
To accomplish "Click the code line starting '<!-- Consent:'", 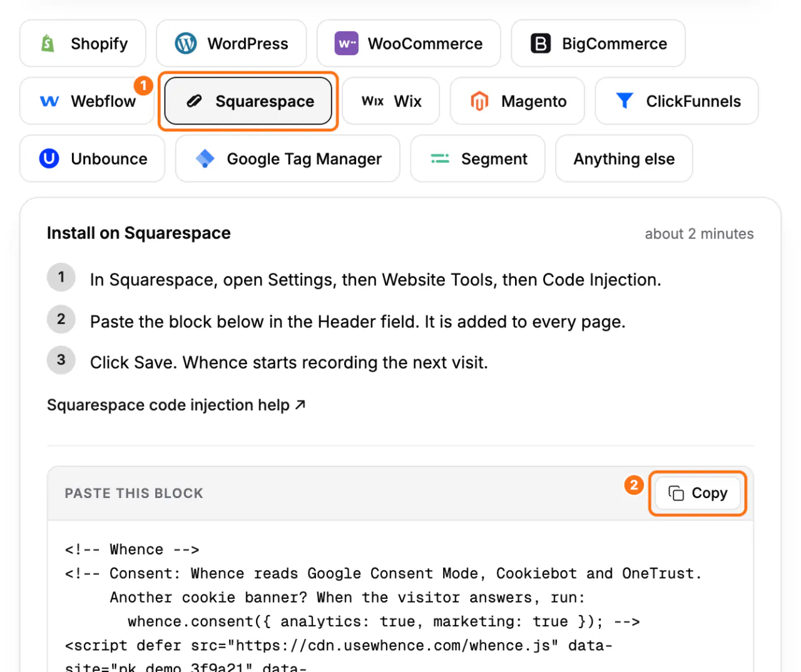I will (x=383, y=574).
